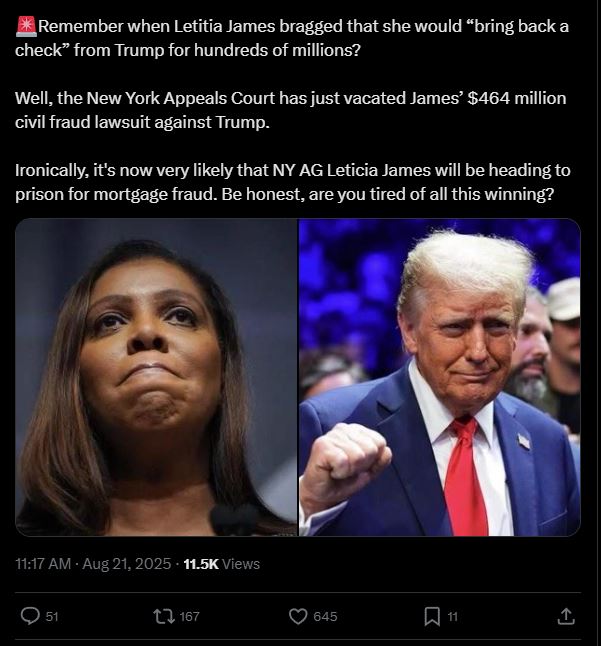Open the share menu via upload arrow icon
Screen dimensions: 601x646
pyautogui.click(x=566, y=616)
